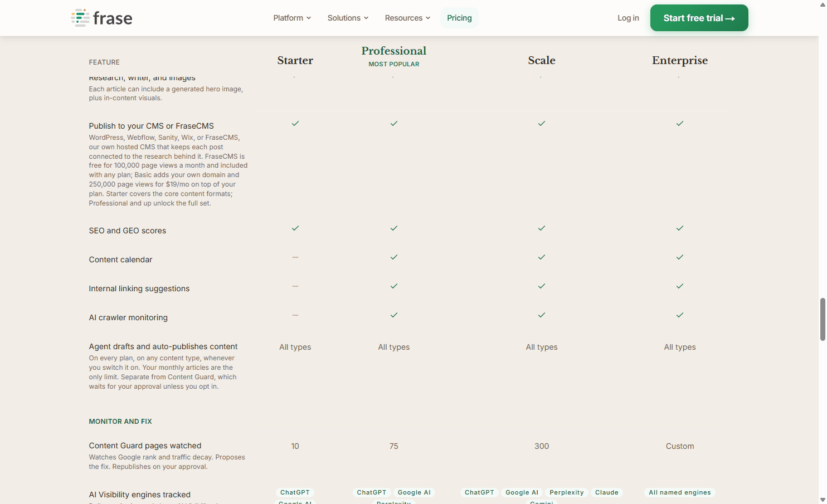
Task: Click Scale checkmark for Publish to CMS
Action: pyautogui.click(x=542, y=124)
